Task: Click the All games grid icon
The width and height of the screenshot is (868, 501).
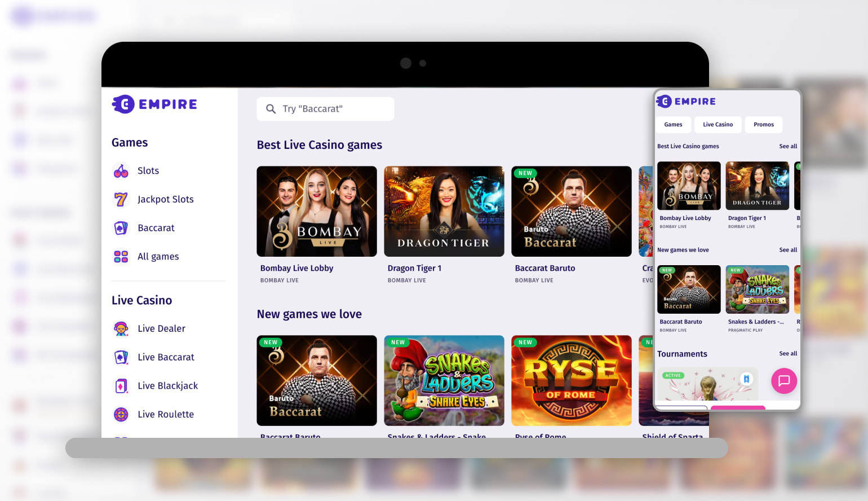Action: pyautogui.click(x=121, y=257)
